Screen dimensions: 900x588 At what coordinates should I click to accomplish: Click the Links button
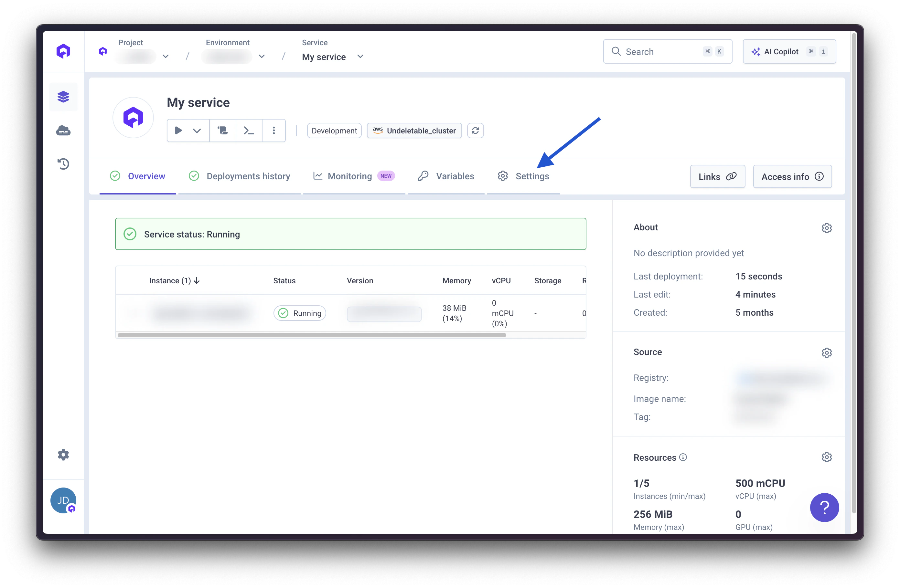click(x=717, y=176)
